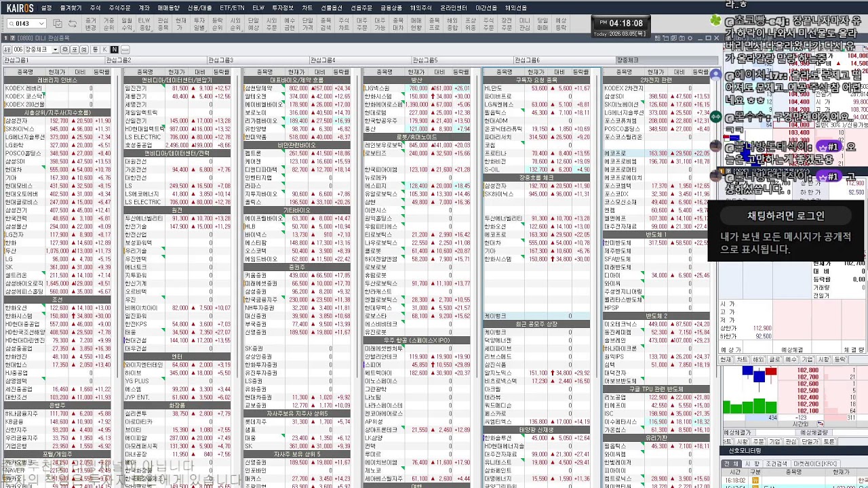
Task: Click the 채팅하려면 로그인 chat login button
Action: [786, 216]
